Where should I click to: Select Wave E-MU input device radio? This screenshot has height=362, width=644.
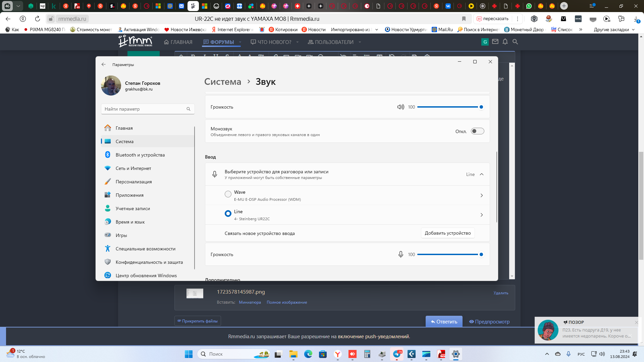point(228,194)
